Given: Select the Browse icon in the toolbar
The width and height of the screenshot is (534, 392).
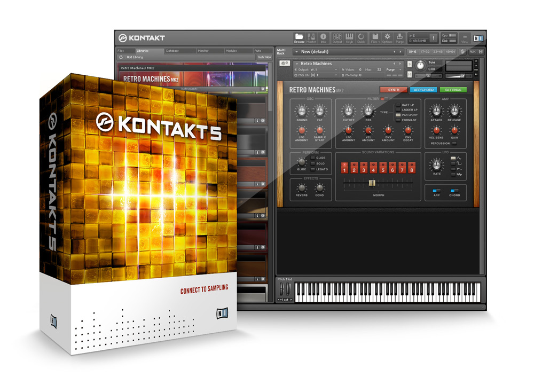Looking at the screenshot, I should click(x=299, y=36).
